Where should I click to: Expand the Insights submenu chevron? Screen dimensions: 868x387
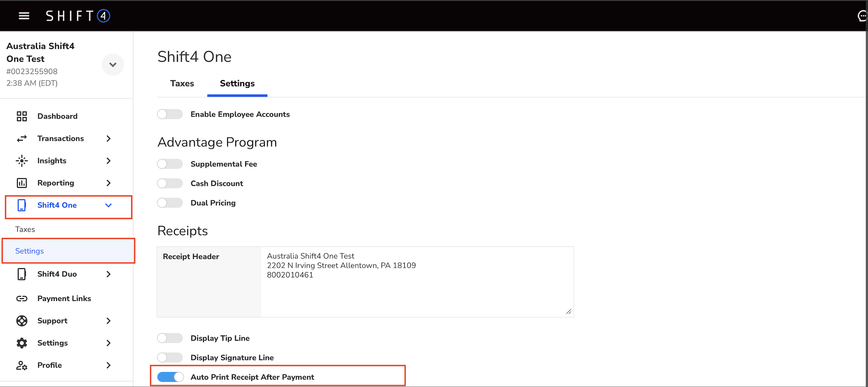108,161
